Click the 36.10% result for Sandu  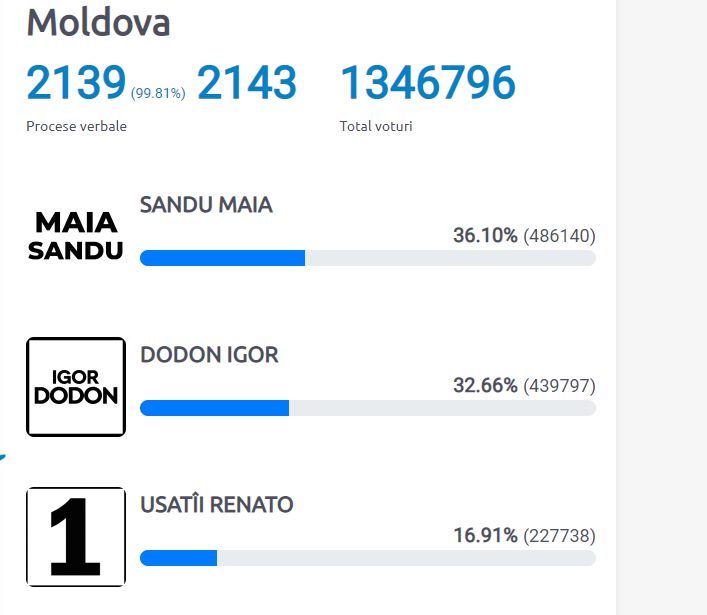(x=485, y=235)
